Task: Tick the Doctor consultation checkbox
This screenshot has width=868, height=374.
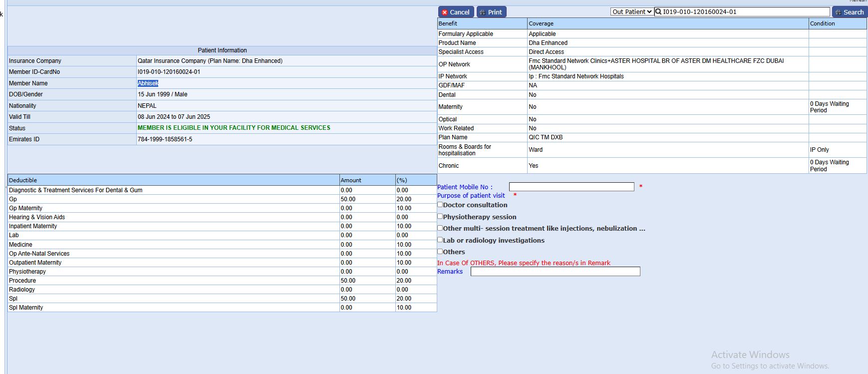Action: pos(440,204)
